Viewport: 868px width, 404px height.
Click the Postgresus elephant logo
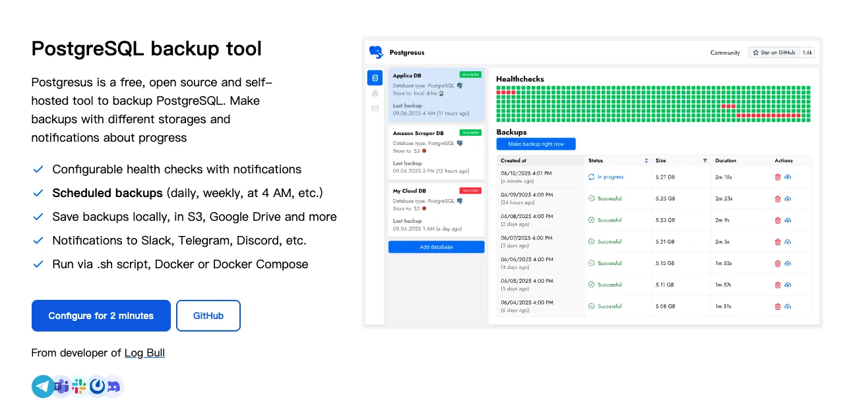point(376,52)
